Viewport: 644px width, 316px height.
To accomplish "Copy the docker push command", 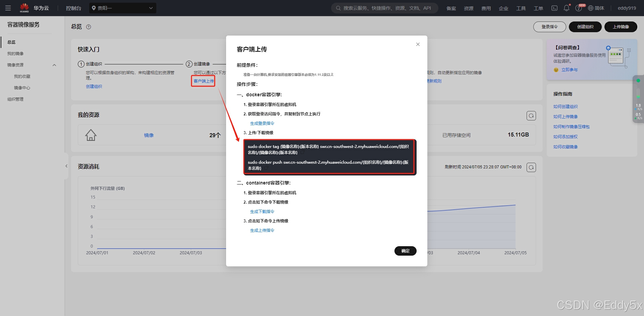I will pyautogui.click(x=266, y=168).
